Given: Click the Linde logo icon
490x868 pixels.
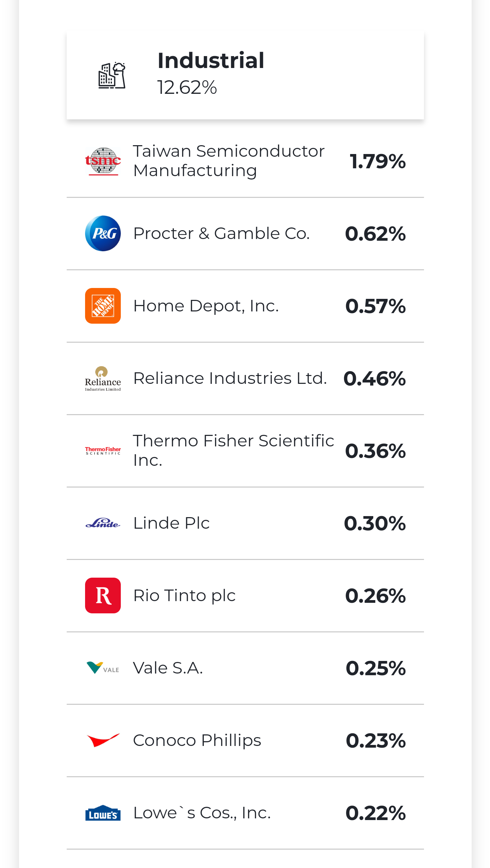Looking at the screenshot, I should point(103,523).
